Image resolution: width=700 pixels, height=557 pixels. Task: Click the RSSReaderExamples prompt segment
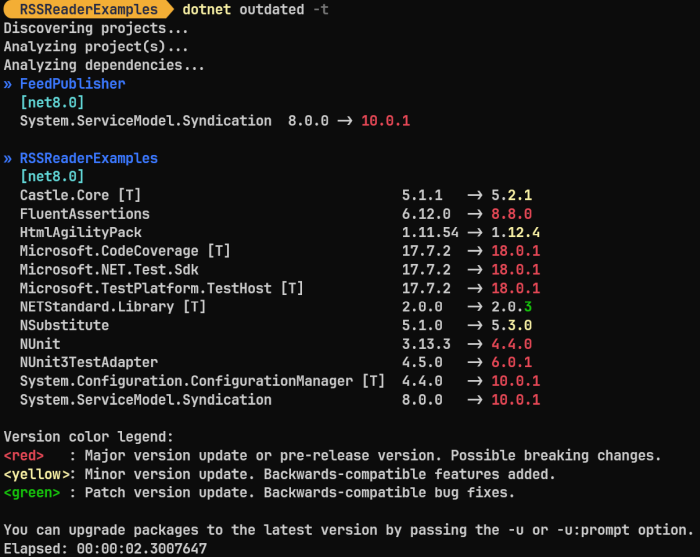88,9
